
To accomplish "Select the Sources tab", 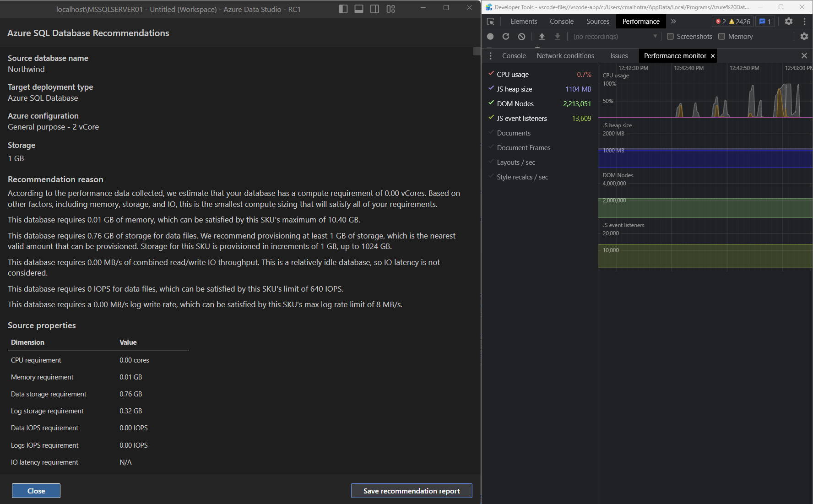I will (x=598, y=22).
